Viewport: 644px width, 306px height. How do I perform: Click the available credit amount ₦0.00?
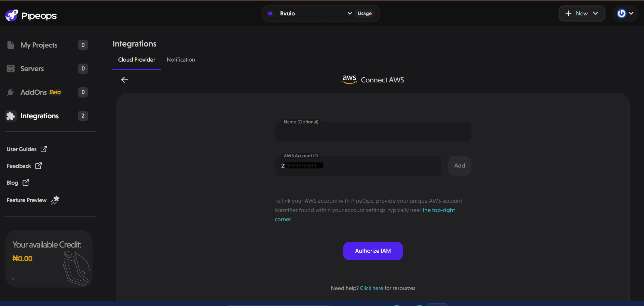coord(22,258)
